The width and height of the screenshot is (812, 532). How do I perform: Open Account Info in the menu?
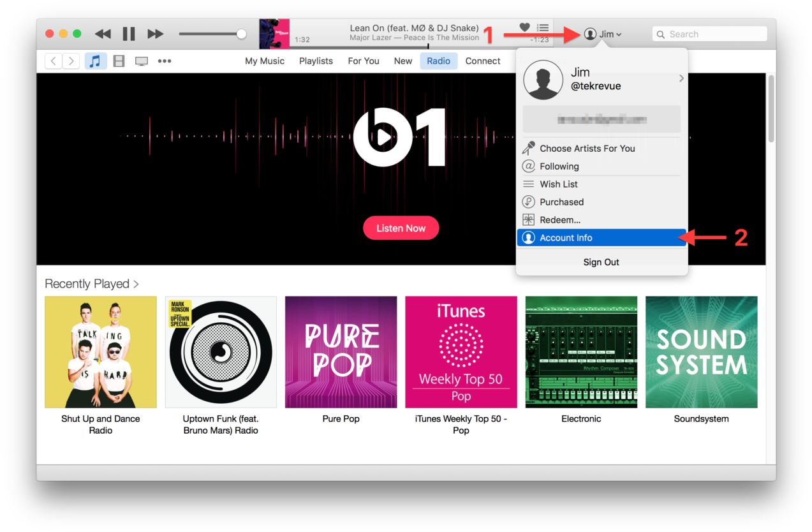click(x=602, y=238)
